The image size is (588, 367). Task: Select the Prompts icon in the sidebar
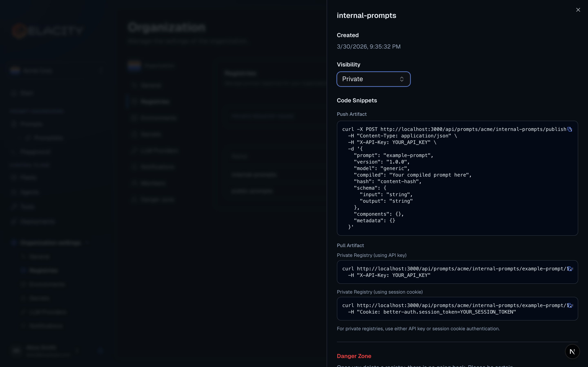[x=14, y=123]
